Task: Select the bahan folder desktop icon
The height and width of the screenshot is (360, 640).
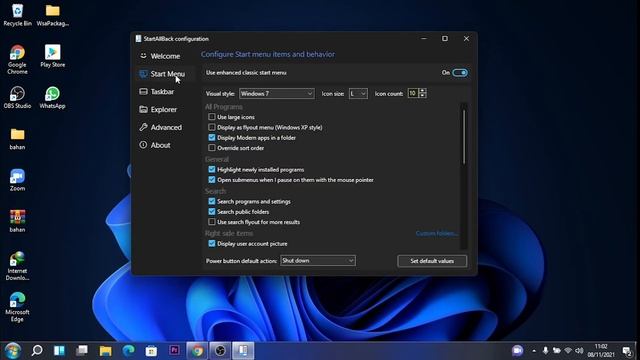Action: (17, 139)
